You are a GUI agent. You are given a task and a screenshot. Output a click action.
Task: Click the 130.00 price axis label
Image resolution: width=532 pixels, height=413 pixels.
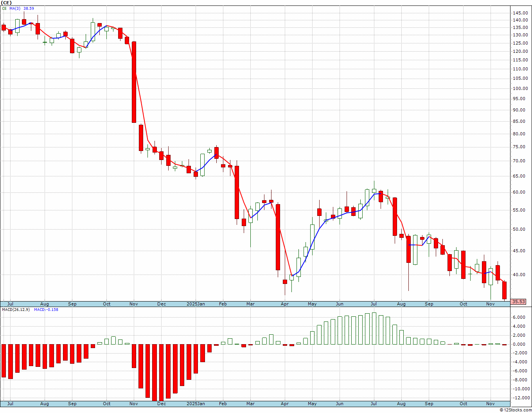(520, 35)
